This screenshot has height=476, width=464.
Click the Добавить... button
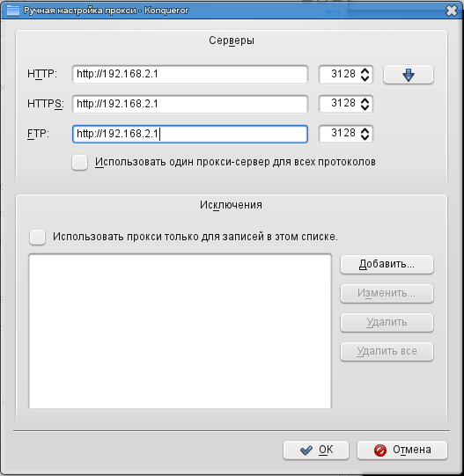[387, 264]
